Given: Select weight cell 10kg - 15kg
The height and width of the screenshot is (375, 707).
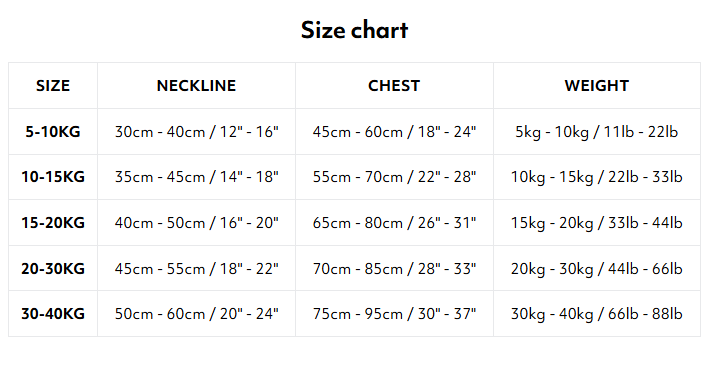Looking at the screenshot, I should coord(597,177).
